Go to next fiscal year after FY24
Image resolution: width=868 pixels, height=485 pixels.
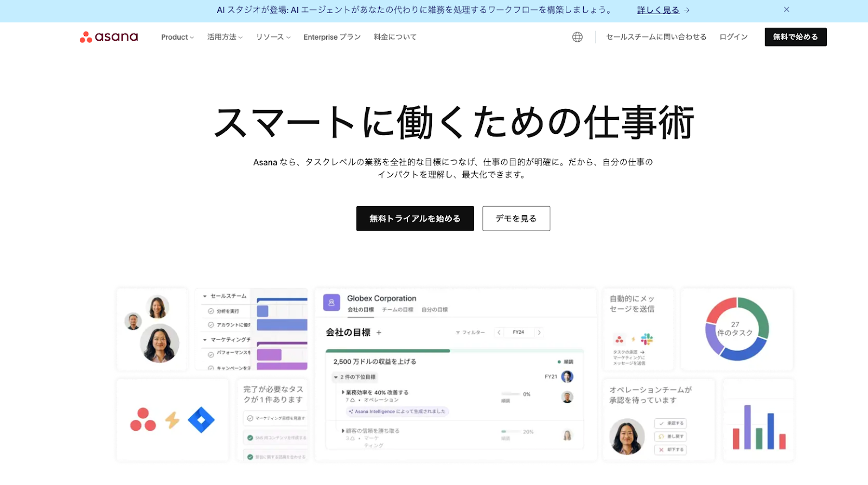(539, 333)
